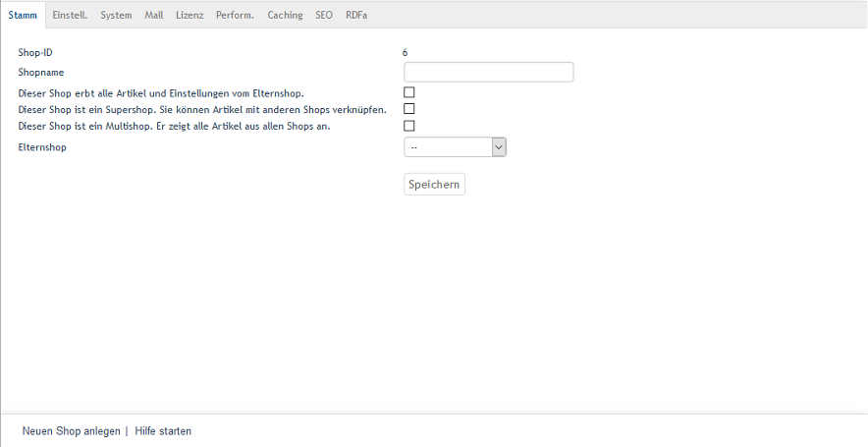Viewport: 868px width, 447px height.
Task: Open the RDFa tab
Action: 356,15
